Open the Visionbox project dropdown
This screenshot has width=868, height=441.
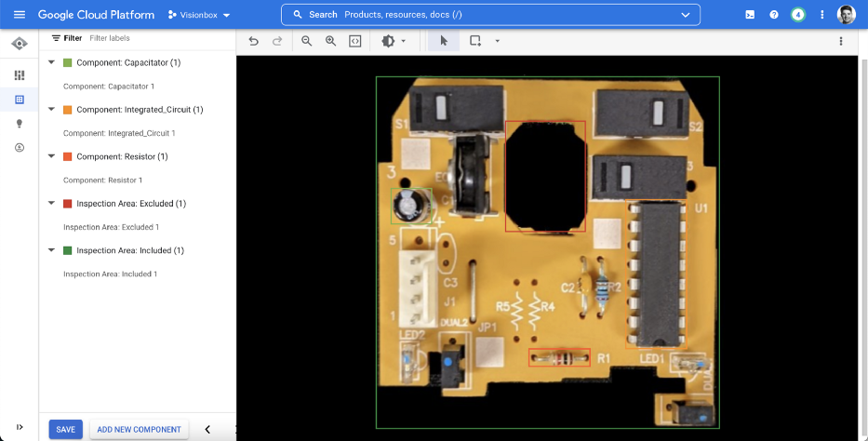tap(199, 15)
